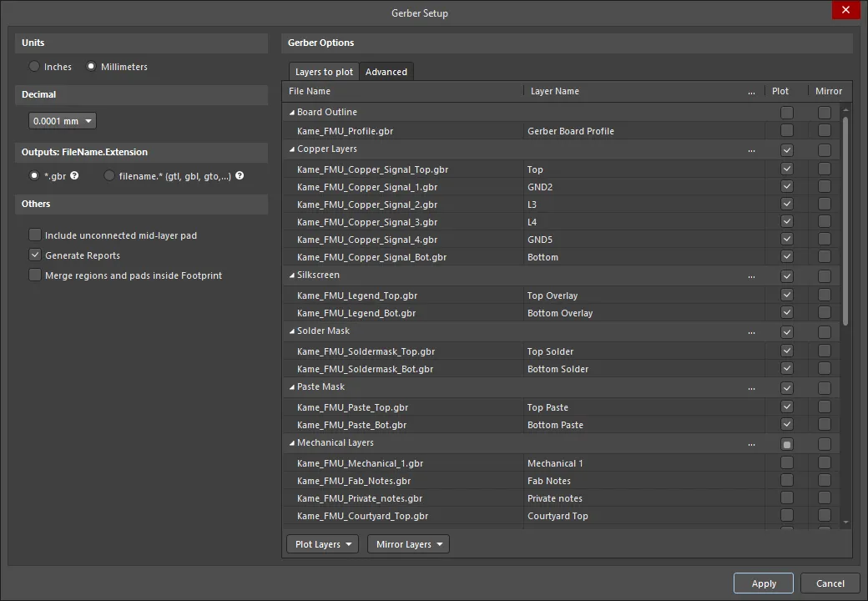The width and height of the screenshot is (868, 601).
Task: Click help icon next to filename.* option
Action: click(240, 175)
